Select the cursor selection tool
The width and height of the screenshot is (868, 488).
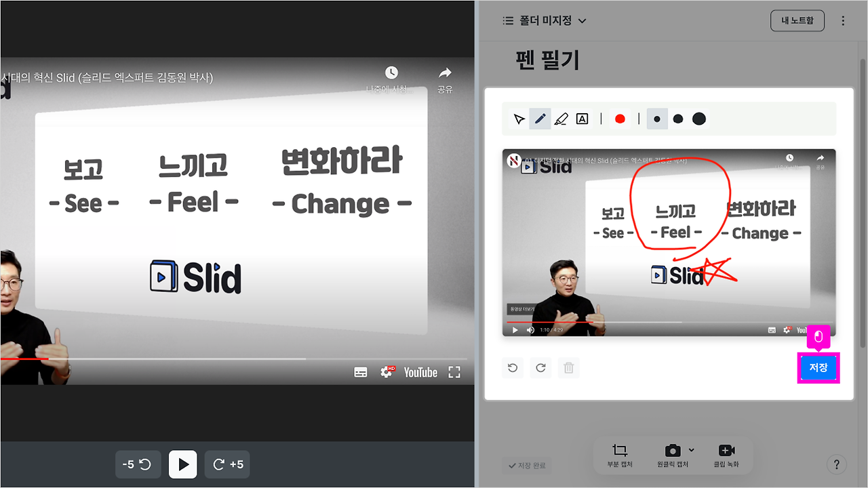click(519, 119)
